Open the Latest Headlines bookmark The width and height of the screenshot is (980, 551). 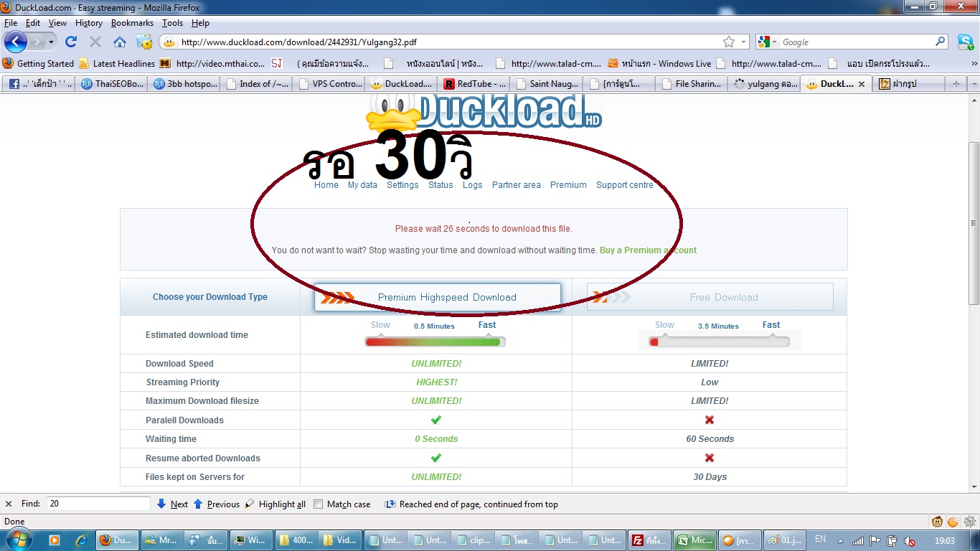tap(117, 63)
